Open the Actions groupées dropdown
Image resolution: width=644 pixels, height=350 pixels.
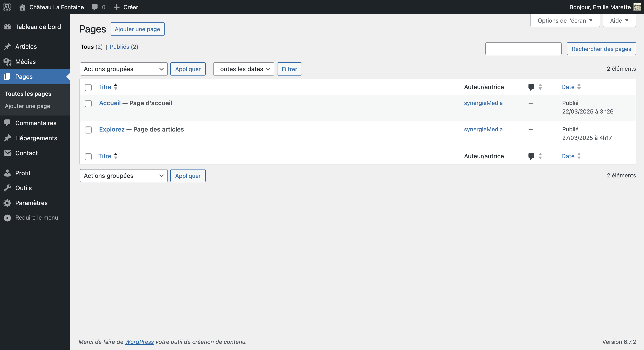point(124,69)
